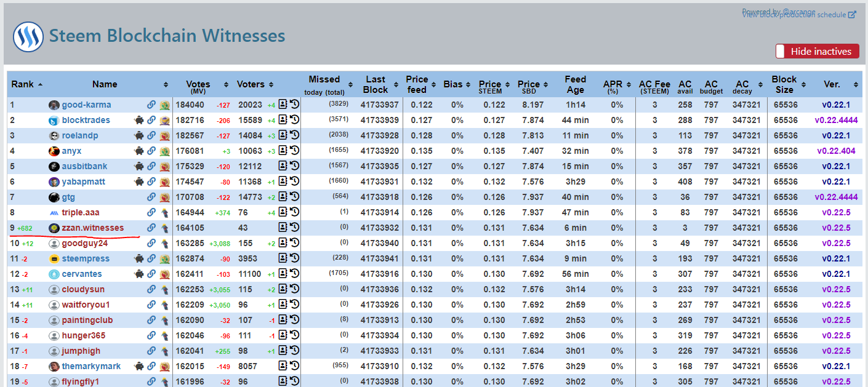868x387 pixels.
Task: Click feed age 1h14 in good-karma row
Action: click(x=575, y=105)
